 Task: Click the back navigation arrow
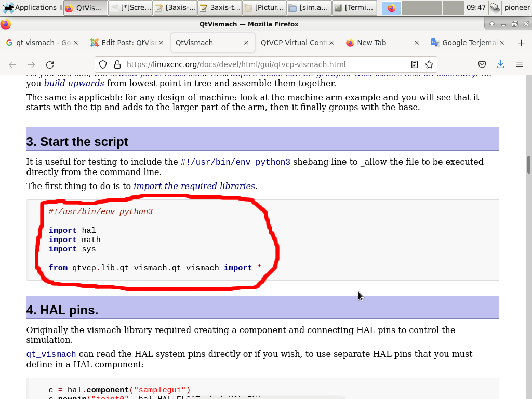pyautogui.click(x=12, y=64)
